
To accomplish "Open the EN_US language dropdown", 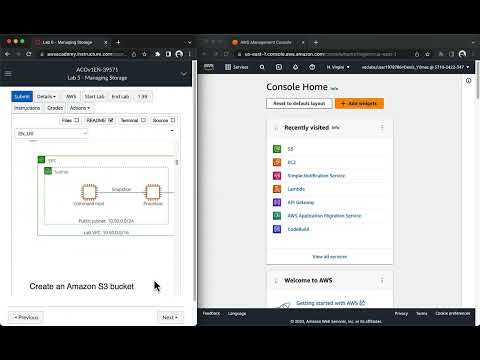I will point(52,133).
